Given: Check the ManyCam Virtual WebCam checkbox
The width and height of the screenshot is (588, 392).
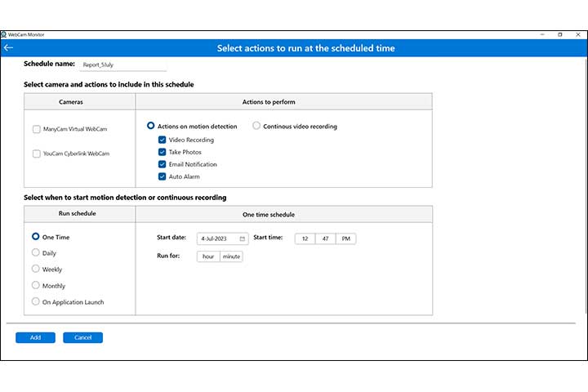Looking at the screenshot, I should click(36, 129).
